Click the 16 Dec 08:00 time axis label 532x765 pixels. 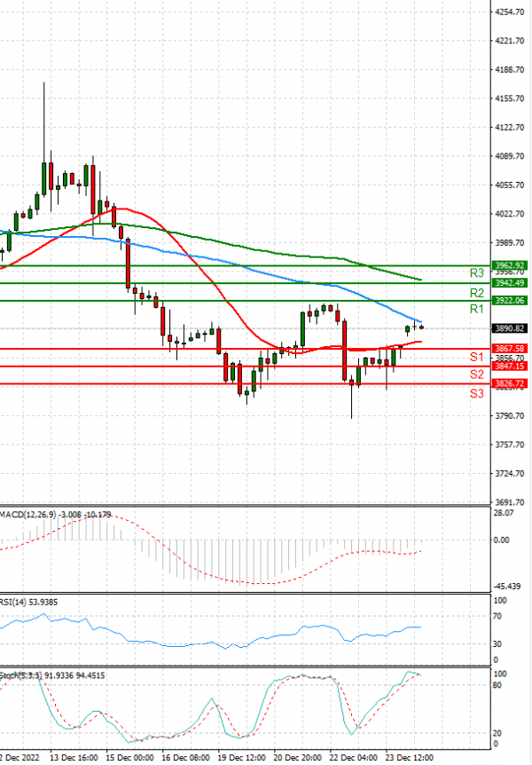pos(186,758)
